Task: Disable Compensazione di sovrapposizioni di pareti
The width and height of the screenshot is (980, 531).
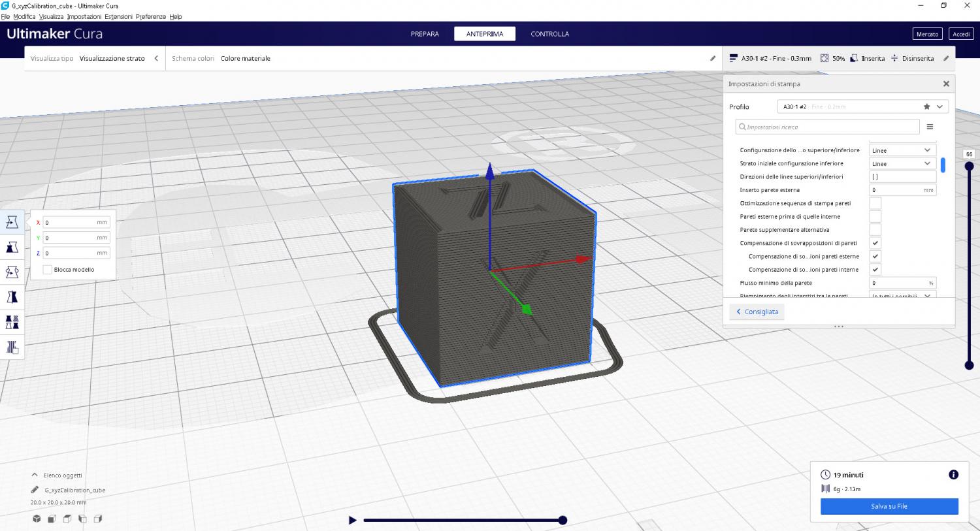Action: [x=875, y=243]
